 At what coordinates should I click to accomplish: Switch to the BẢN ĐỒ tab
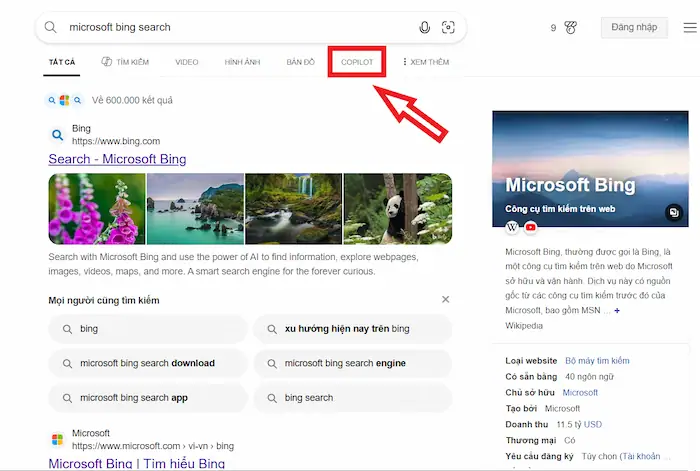click(300, 62)
